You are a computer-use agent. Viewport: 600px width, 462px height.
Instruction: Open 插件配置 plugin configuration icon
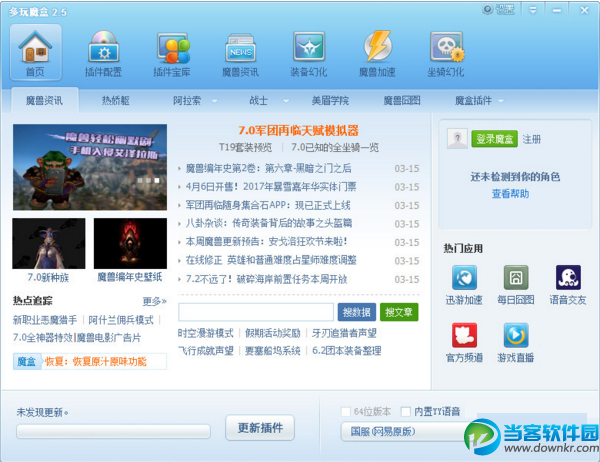point(103,53)
